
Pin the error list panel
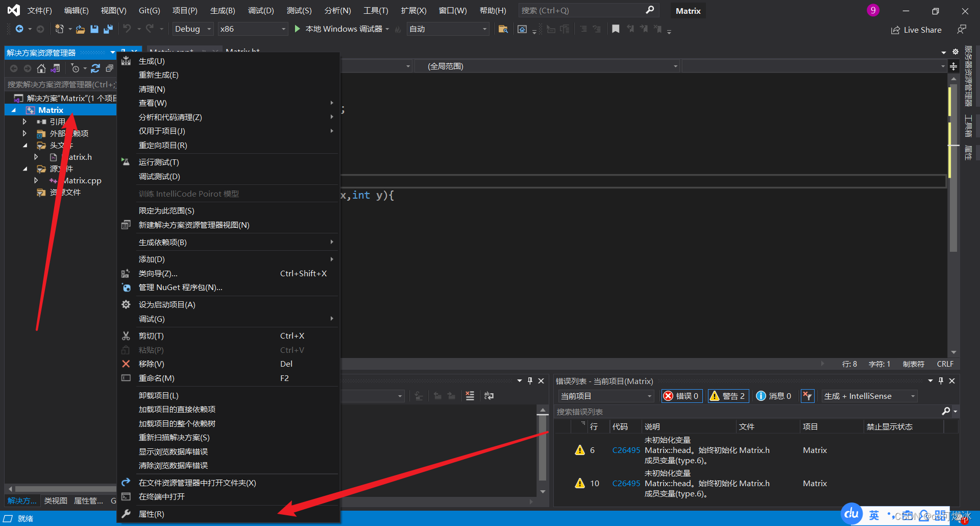941,381
